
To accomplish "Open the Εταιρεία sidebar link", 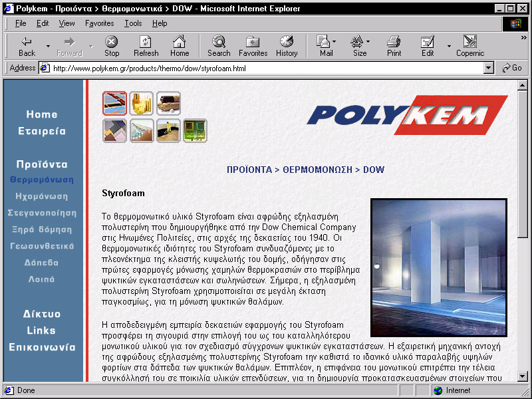I will [x=42, y=131].
